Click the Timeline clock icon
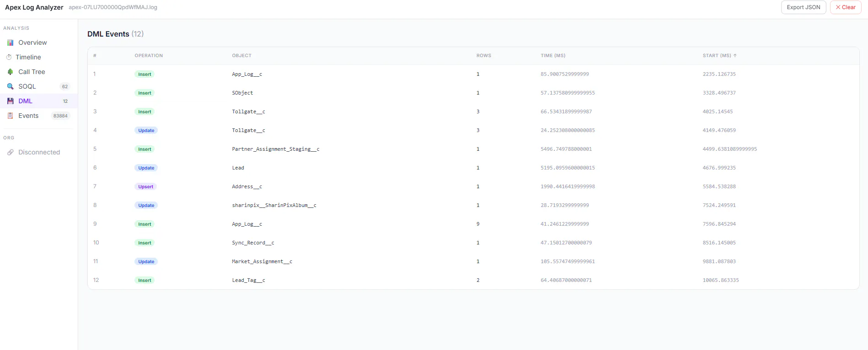 [9, 57]
